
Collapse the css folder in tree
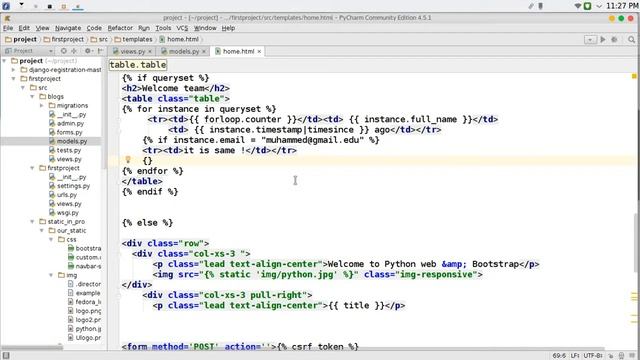click(x=51, y=240)
